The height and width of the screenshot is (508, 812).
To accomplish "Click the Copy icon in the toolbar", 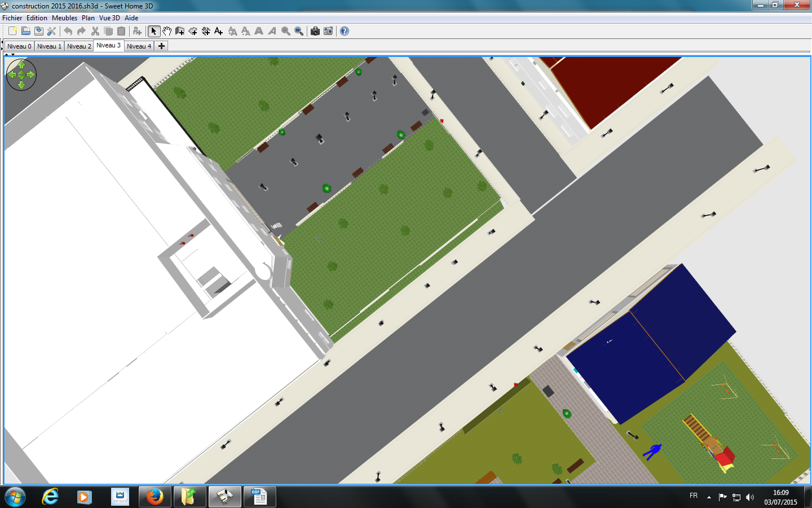I will 108,31.
